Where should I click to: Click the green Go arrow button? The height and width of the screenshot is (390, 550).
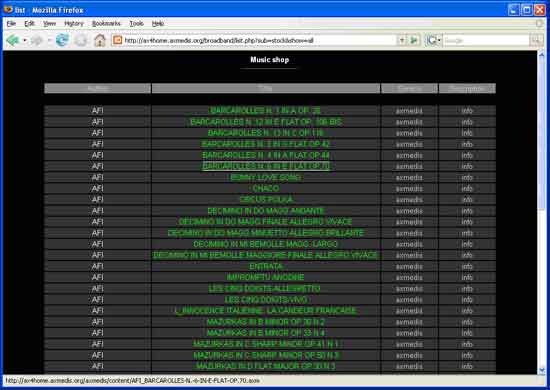pos(414,40)
